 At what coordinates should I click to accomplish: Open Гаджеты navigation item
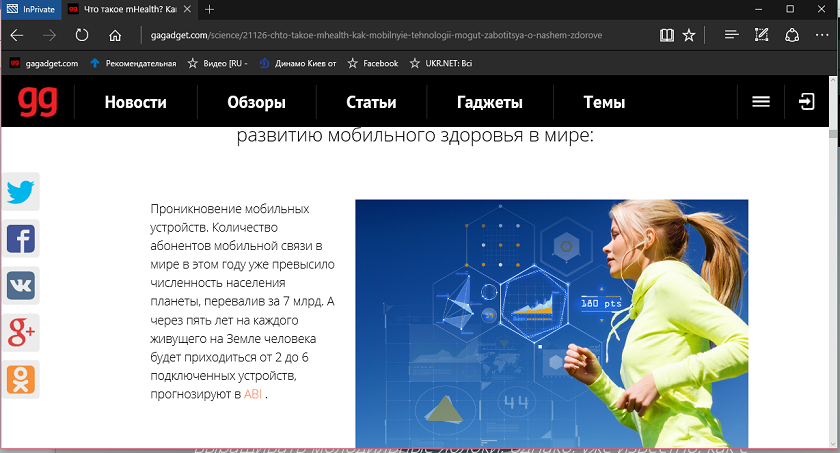(490, 102)
